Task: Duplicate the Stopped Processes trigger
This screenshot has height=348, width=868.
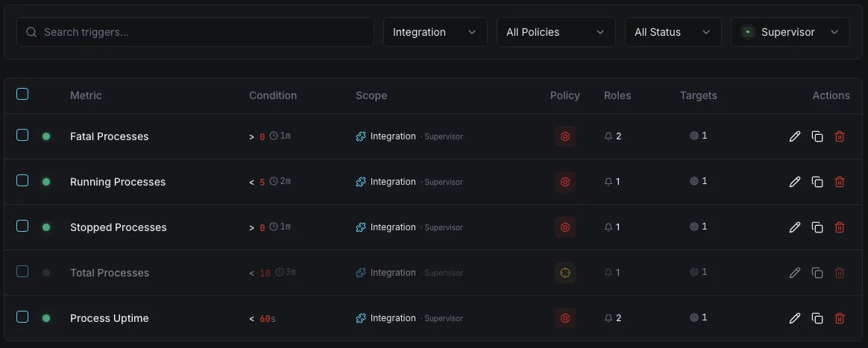Action: (x=817, y=227)
